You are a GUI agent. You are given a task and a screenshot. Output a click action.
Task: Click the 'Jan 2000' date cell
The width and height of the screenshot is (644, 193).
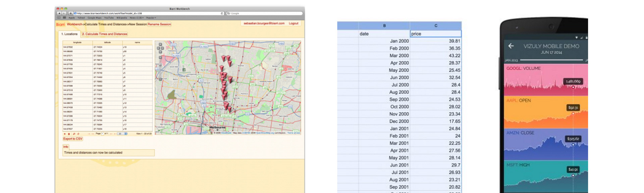click(x=384, y=41)
